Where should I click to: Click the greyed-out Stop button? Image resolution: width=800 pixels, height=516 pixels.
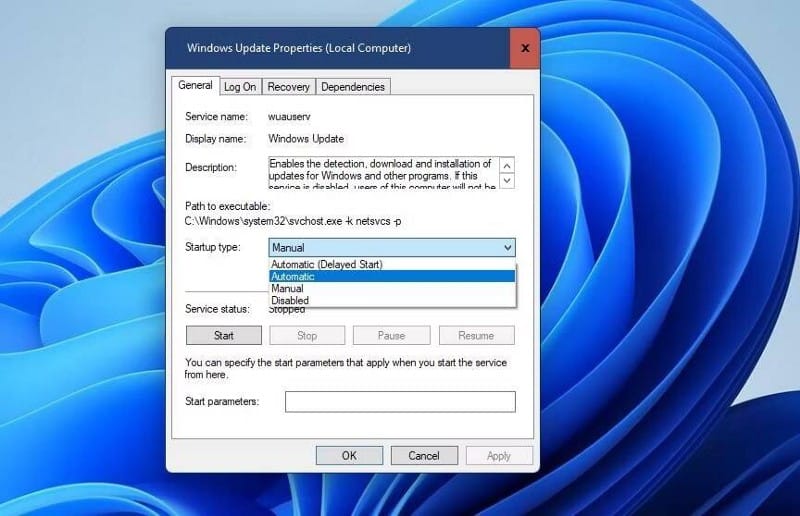(307, 335)
